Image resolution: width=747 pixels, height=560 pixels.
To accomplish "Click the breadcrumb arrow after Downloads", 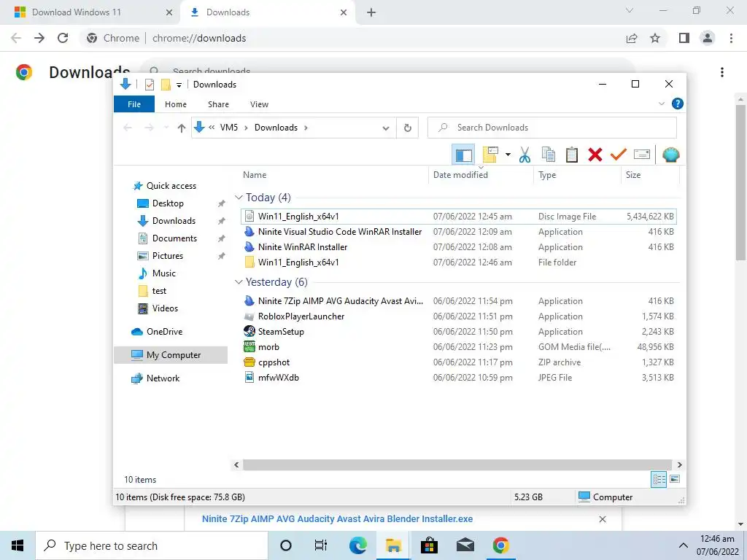I will click(x=306, y=128).
